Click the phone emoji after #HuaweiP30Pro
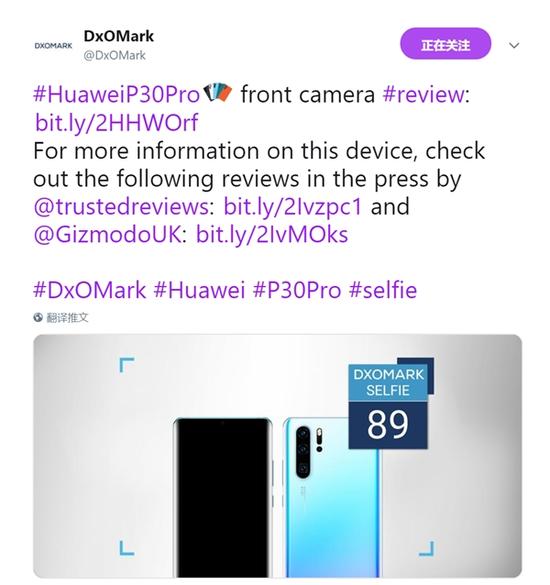Screen dimensions: 550x585 tap(218, 93)
